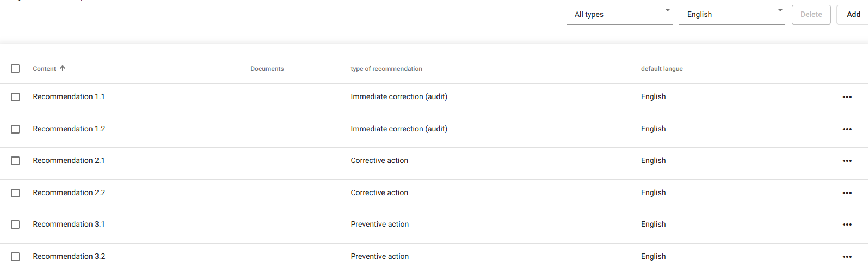Expand the All types filter dropdown
The width and height of the screenshot is (868, 278).
619,15
